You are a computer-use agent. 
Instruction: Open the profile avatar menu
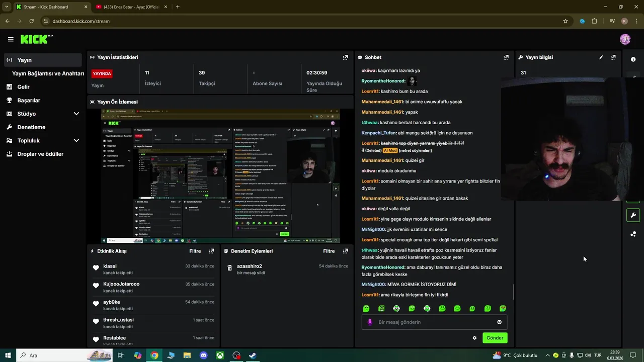(625, 39)
